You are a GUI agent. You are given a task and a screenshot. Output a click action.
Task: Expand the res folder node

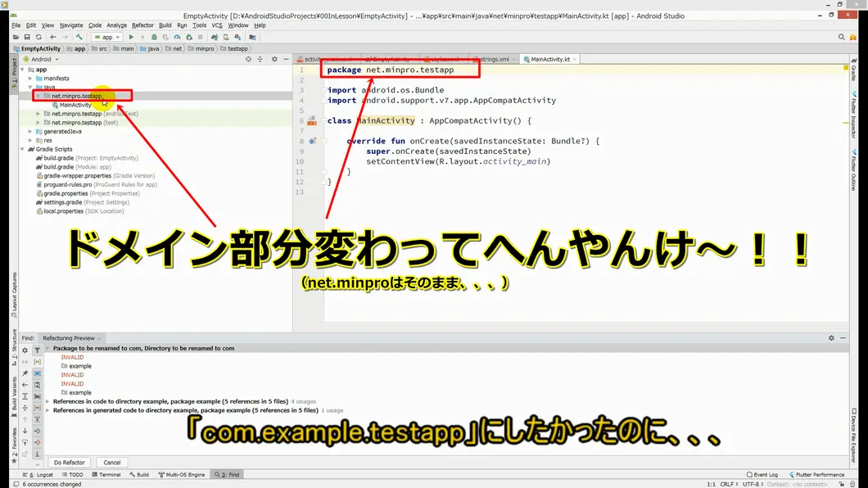[30, 141]
